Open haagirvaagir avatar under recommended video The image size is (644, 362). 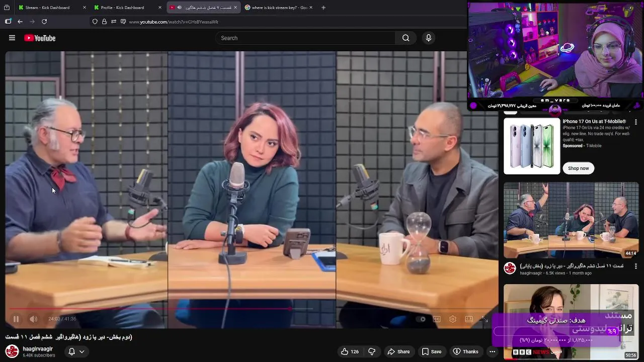(x=510, y=269)
